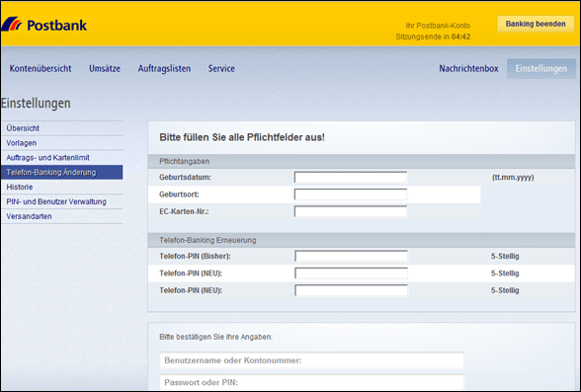Click the Geburtsort label
The width and height of the screenshot is (581, 392).
tap(179, 195)
